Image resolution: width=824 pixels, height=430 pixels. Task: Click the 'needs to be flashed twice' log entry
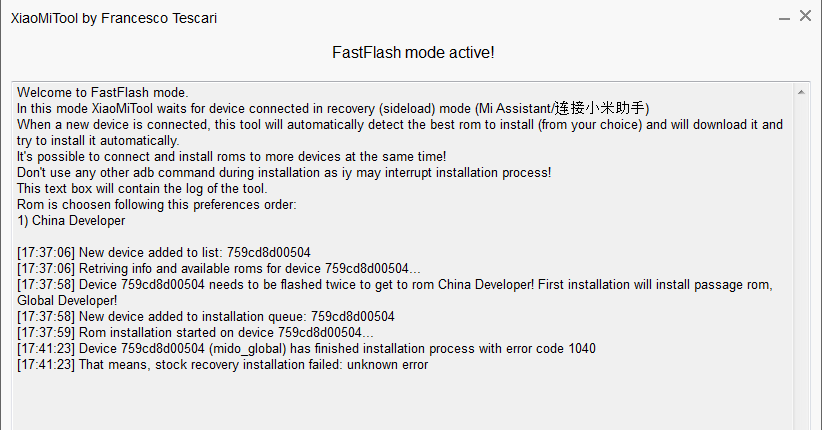395,293
